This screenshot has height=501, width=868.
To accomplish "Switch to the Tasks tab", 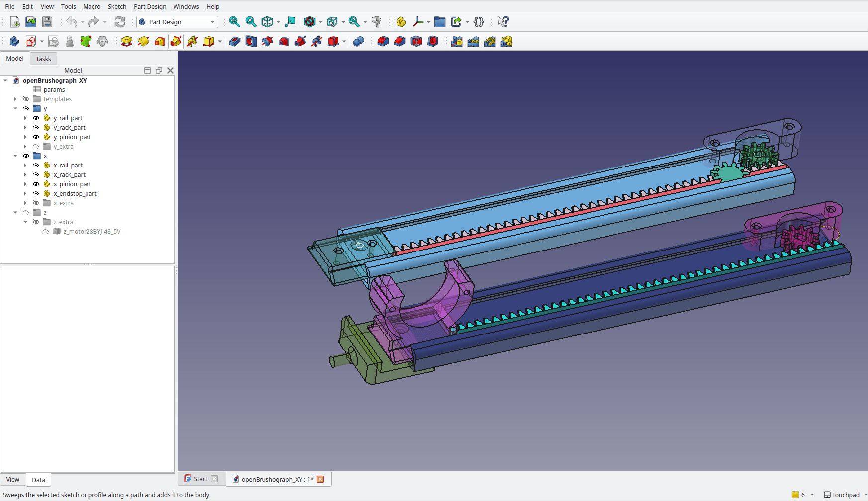I will coord(43,59).
